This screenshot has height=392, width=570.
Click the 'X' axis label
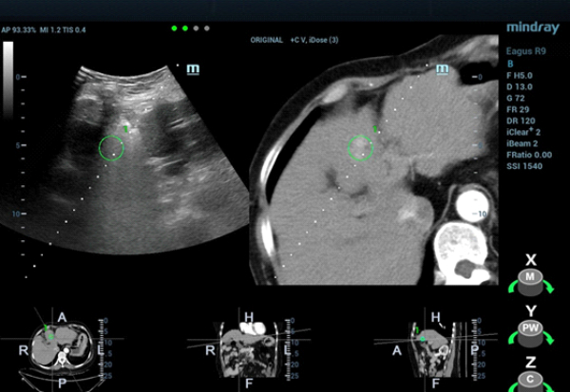click(531, 260)
